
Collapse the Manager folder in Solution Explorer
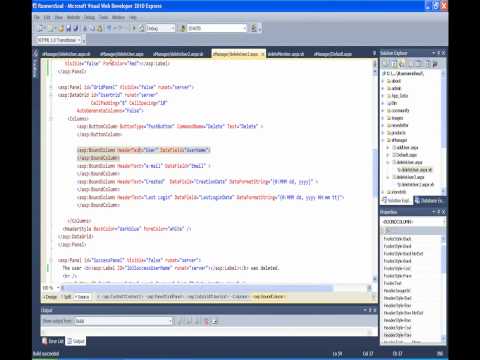pos(383,140)
